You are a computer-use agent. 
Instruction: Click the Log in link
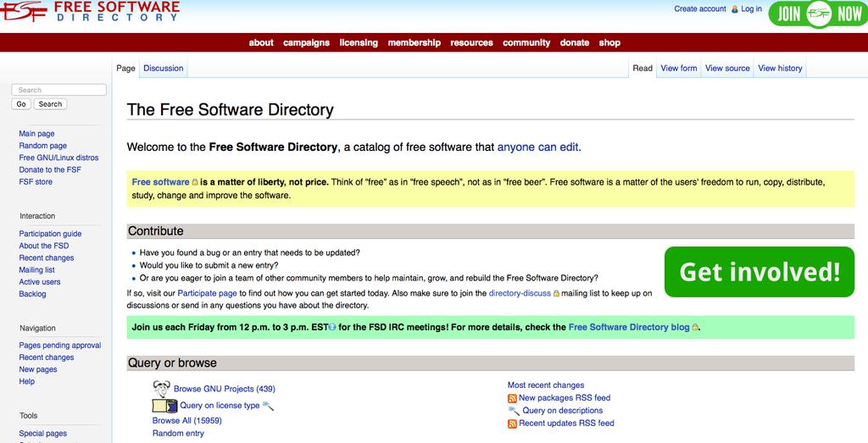tap(751, 8)
